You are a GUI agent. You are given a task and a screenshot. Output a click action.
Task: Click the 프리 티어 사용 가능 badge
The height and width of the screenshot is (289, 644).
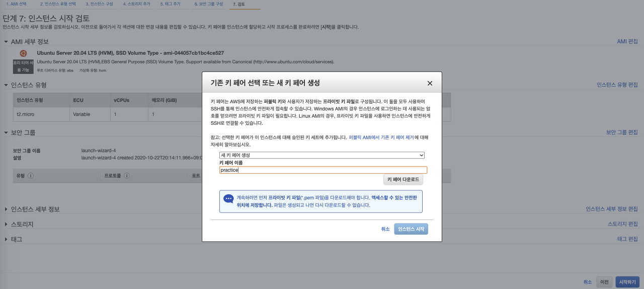point(23,66)
